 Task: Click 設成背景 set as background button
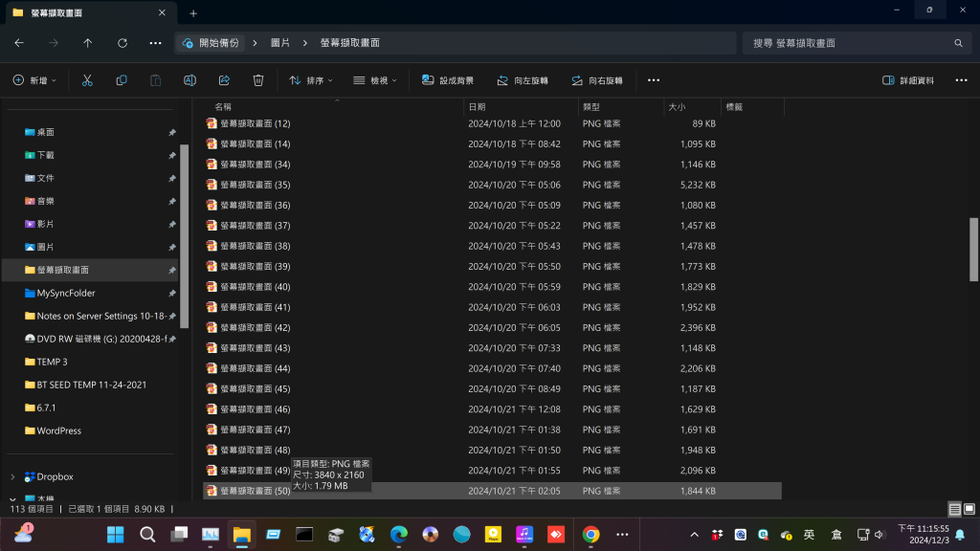pos(448,80)
